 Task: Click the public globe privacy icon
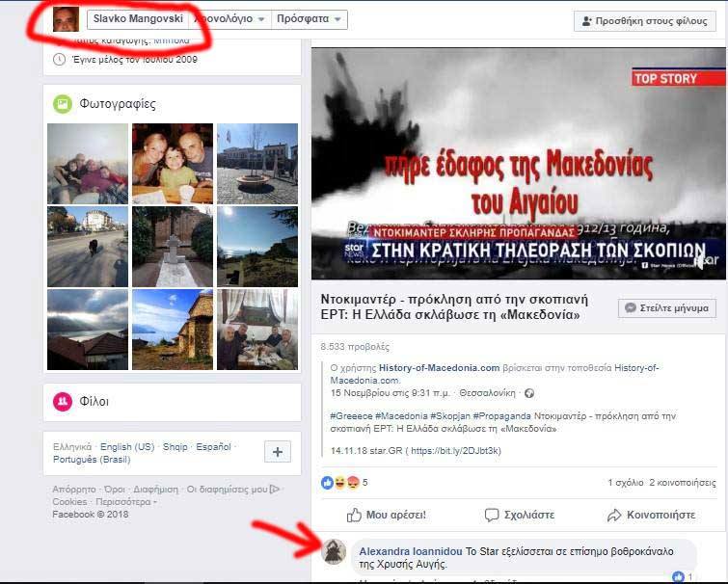(529, 393)
